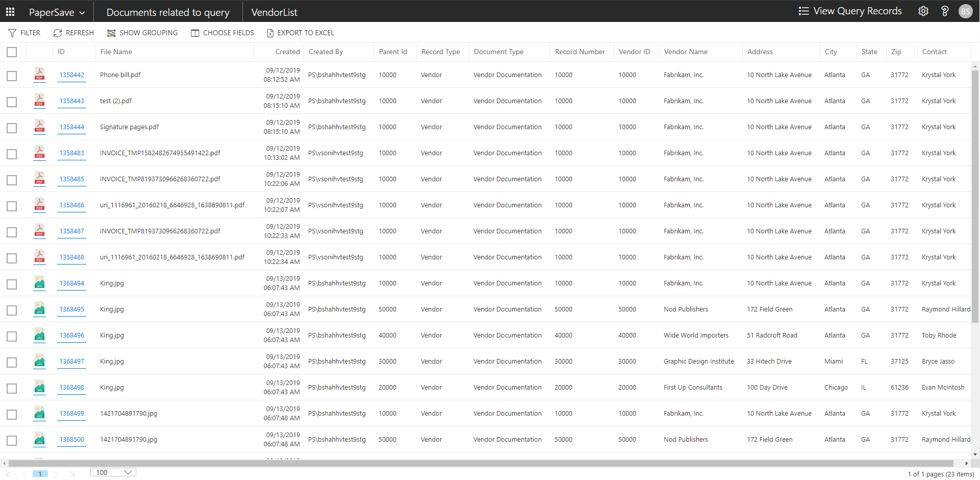The image size is (980, 480).
Task: Open the BS user profile avatar
Action: coord(965,11)
